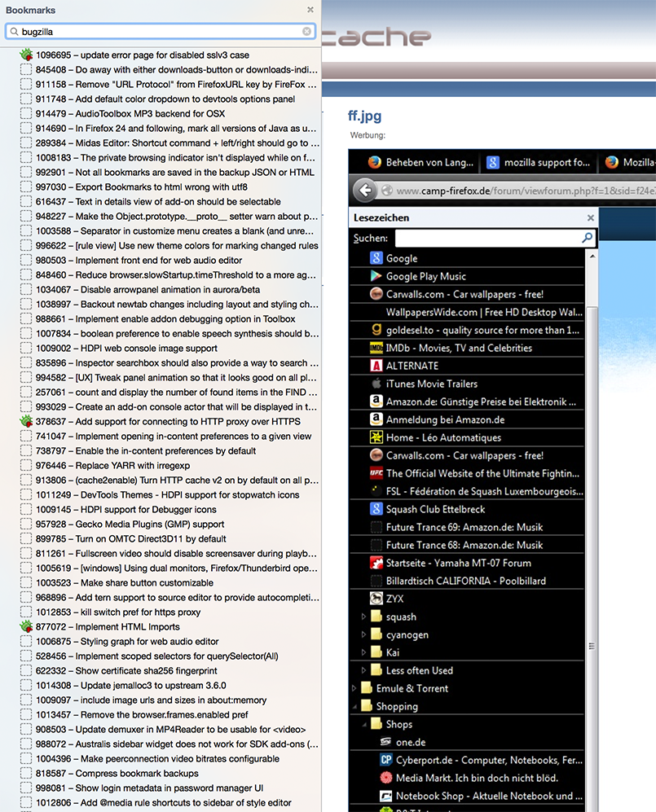Click scroll-up arrow of Lesezeichen scrollbar
This screenshot has width=656, height=812.
click(x=592, y=256)
